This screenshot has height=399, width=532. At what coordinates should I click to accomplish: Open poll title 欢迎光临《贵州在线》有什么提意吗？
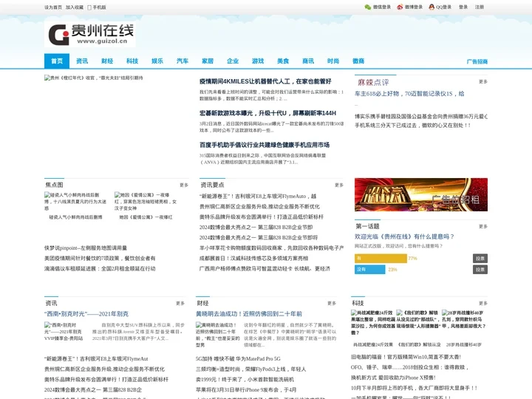pos(404,236)
